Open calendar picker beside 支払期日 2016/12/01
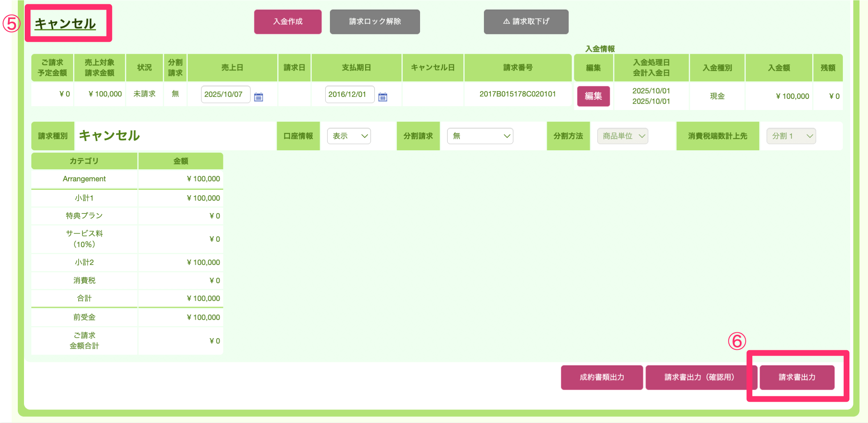The width and height of the screenshot is (868, 423). [x=383, y=97]
